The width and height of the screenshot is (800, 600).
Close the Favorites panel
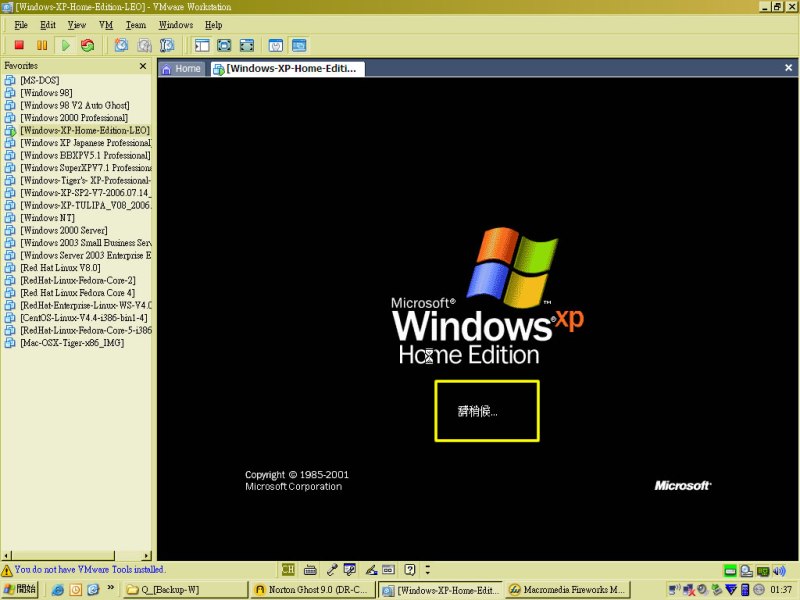pyautogui.click(x=143, y=66)
